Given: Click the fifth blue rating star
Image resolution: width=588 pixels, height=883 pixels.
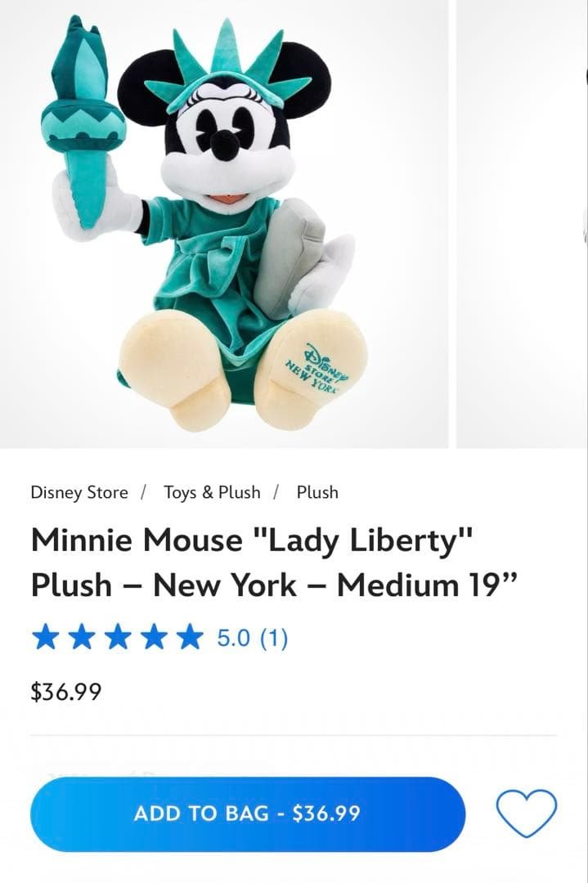Looking at the screenshot, I should click(x=190, y=638).
